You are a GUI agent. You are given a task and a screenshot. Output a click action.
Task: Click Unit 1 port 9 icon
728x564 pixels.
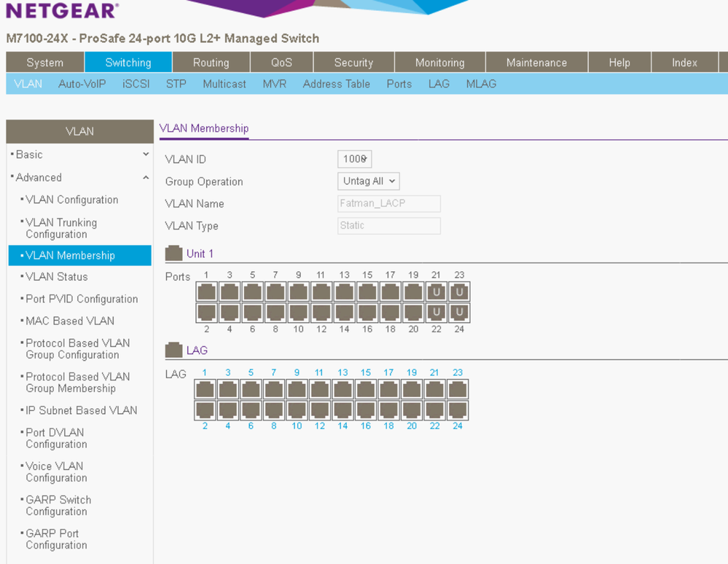point(298,292)
